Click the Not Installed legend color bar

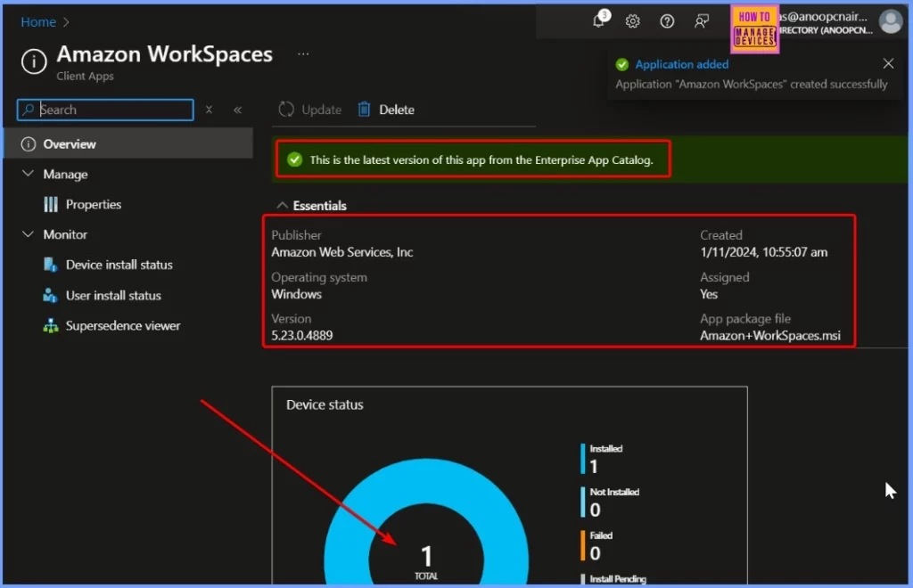point(582,502)
